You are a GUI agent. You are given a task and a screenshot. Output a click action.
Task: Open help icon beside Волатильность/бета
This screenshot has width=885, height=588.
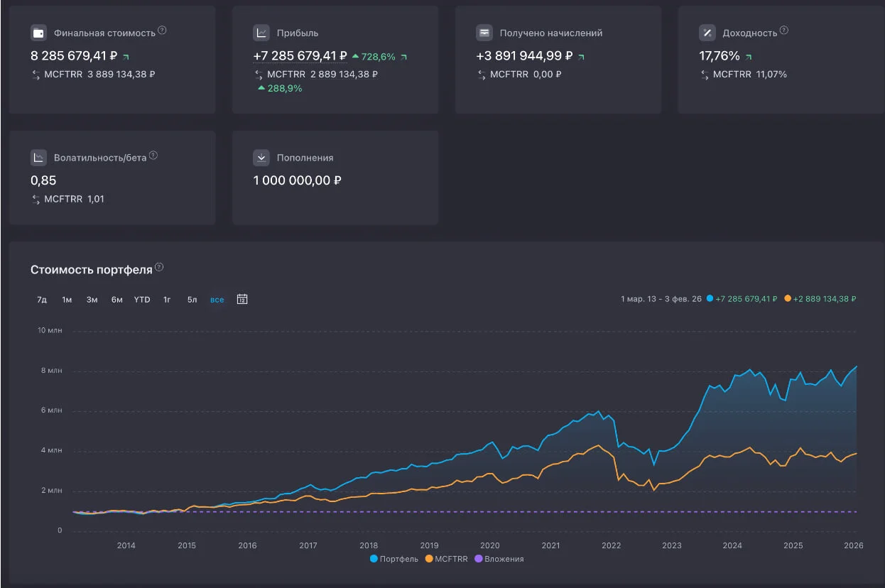coord(153,156)
